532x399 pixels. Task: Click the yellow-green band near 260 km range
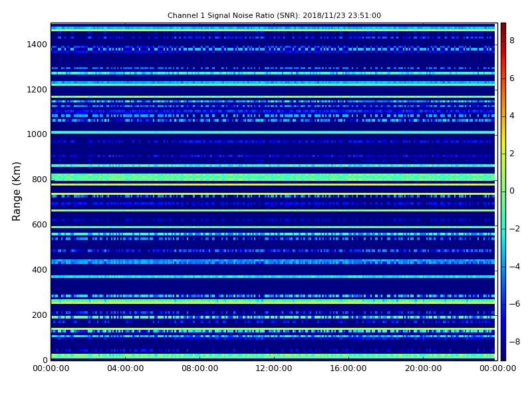(x=273, y=301)
